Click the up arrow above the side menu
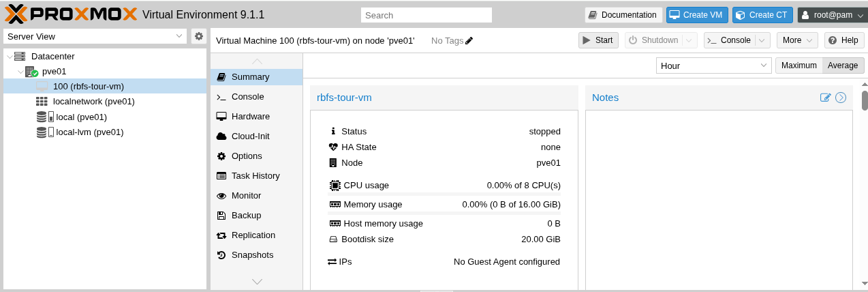 point(257,61)
